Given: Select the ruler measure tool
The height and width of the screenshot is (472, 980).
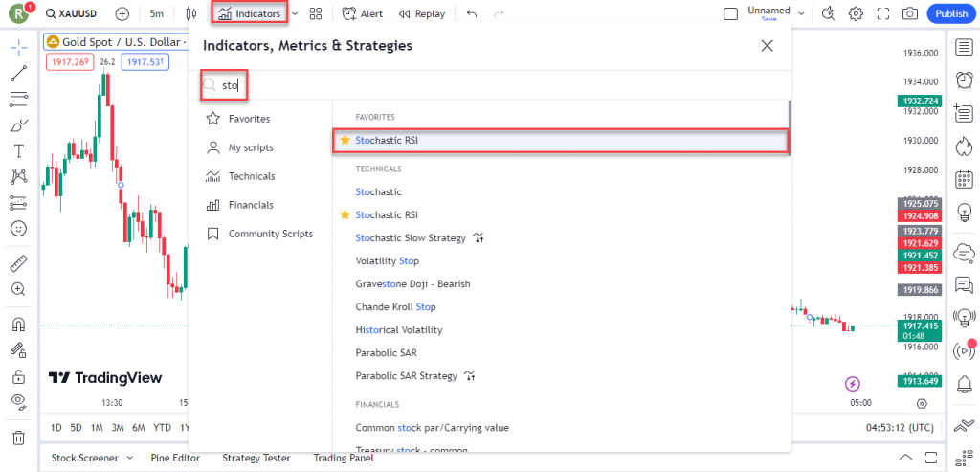Looking at the screenshot, I should point(19,263).
